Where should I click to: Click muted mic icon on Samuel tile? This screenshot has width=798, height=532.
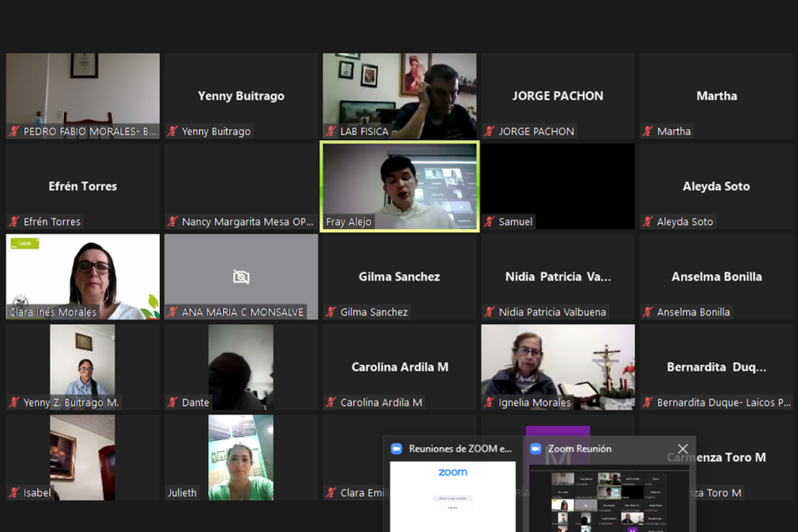tap(489, 222)
